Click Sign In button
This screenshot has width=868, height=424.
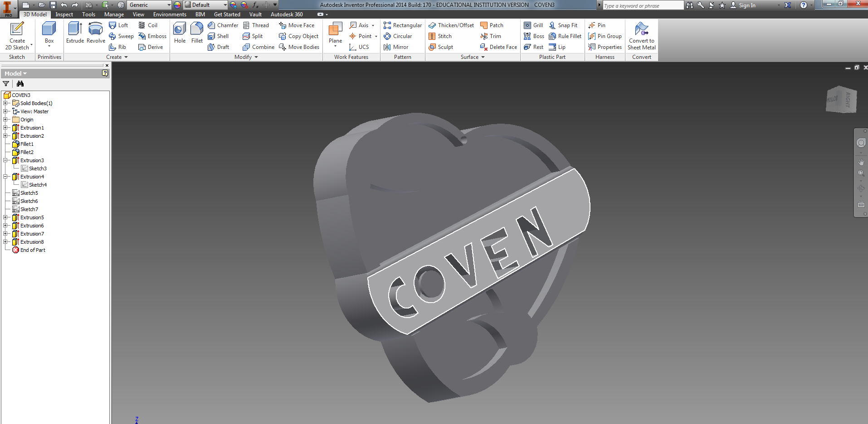[x=743, y=5]
